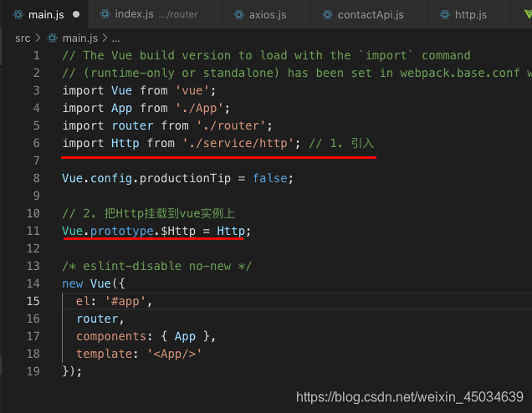532x413 pixels.
Task: Click '$Http' on line 11
Action: pos(178,231)
